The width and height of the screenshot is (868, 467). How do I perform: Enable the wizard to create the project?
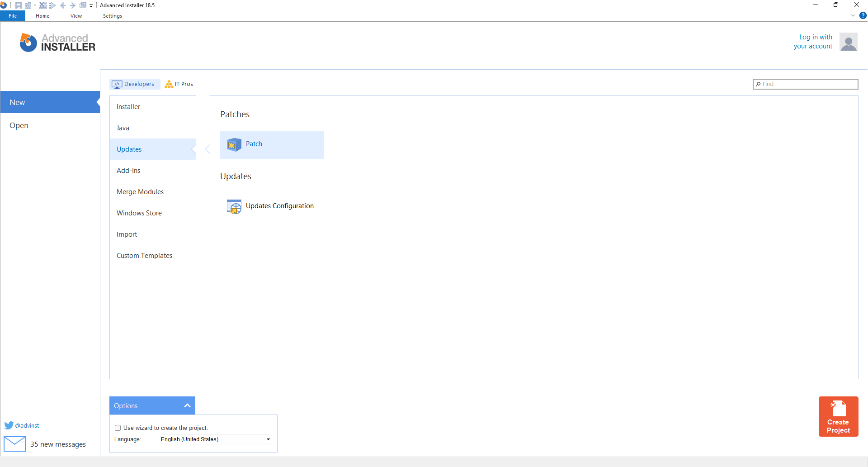tap(118, 428)
